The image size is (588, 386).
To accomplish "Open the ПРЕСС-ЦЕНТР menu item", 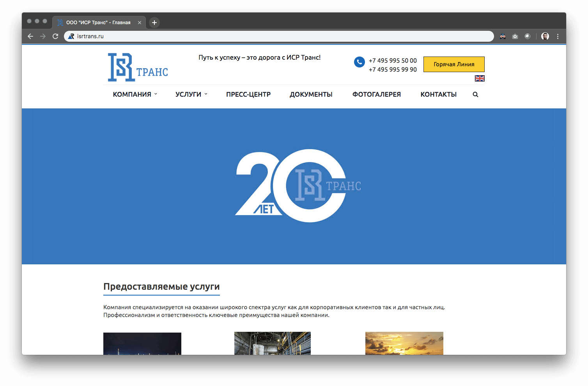I will coord(248,94).
